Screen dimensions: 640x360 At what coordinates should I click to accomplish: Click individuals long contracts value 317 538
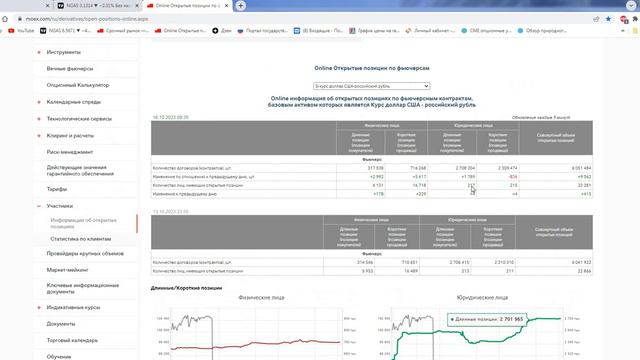(375, 168)
